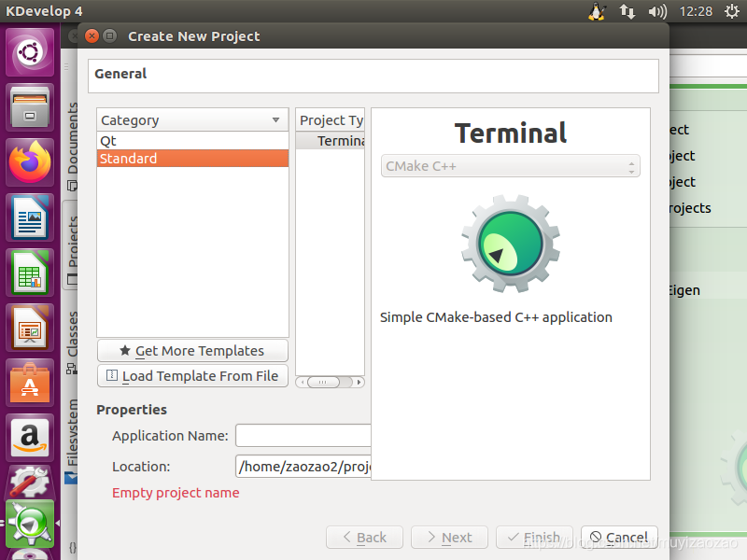Viewport: 747px width, 560px height.
Task: Open System Settings launcher icon
Action: coord(30,482)
